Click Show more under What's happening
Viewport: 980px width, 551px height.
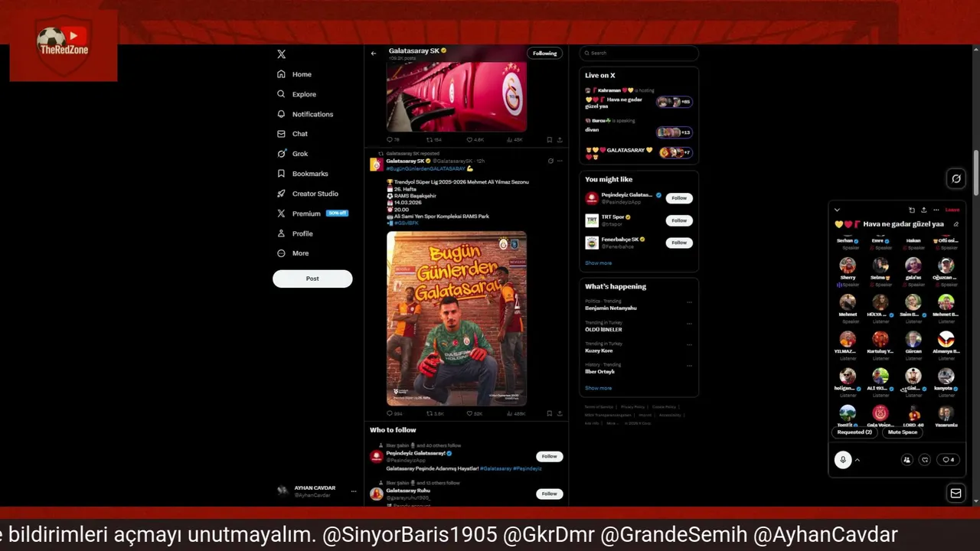[599, 388]
